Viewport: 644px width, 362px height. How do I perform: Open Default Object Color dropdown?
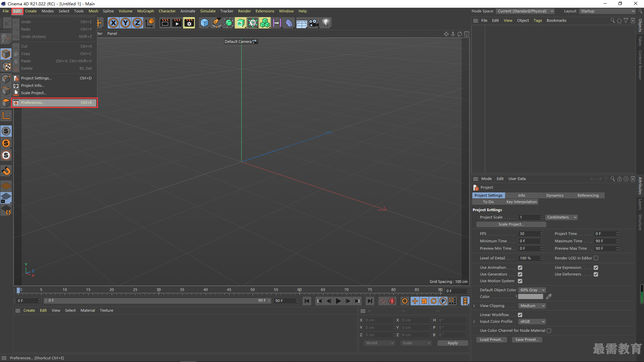(x=532, y=290)
